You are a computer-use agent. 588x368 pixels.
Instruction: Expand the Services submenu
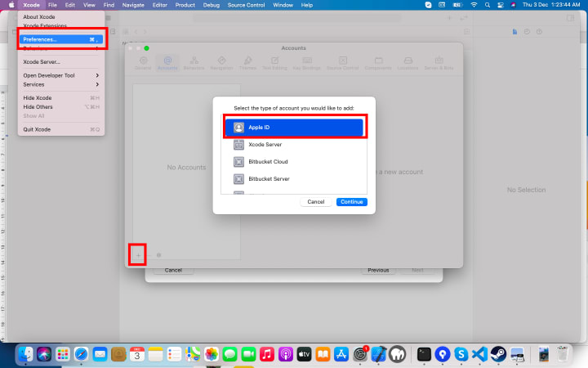click(61, 84)
